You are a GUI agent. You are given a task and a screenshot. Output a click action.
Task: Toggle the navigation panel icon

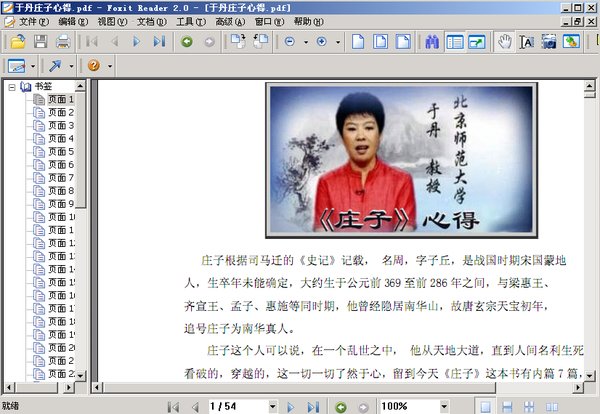pos(455,41)
